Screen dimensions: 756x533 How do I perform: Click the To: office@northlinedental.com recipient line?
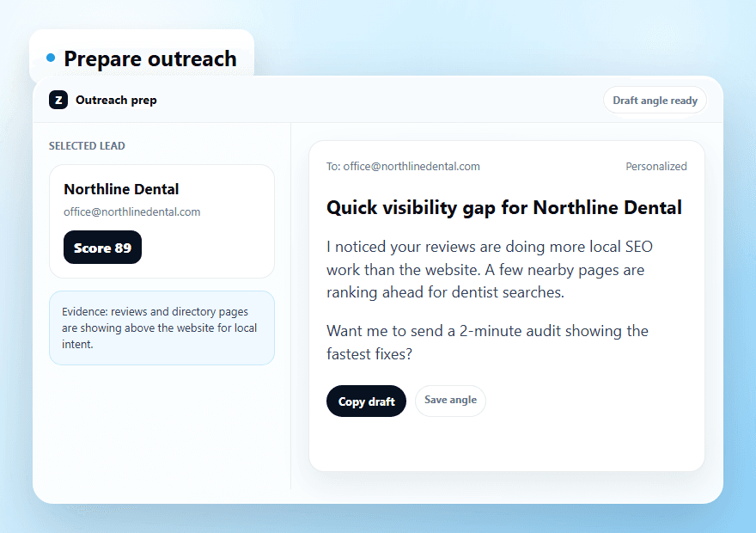click(403, 167)
